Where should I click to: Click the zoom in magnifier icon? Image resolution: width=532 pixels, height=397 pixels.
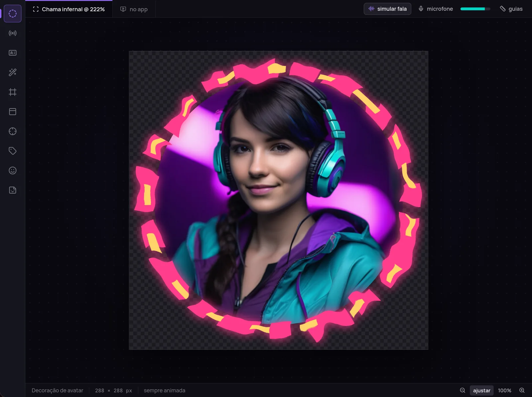(x=522, y=390)
